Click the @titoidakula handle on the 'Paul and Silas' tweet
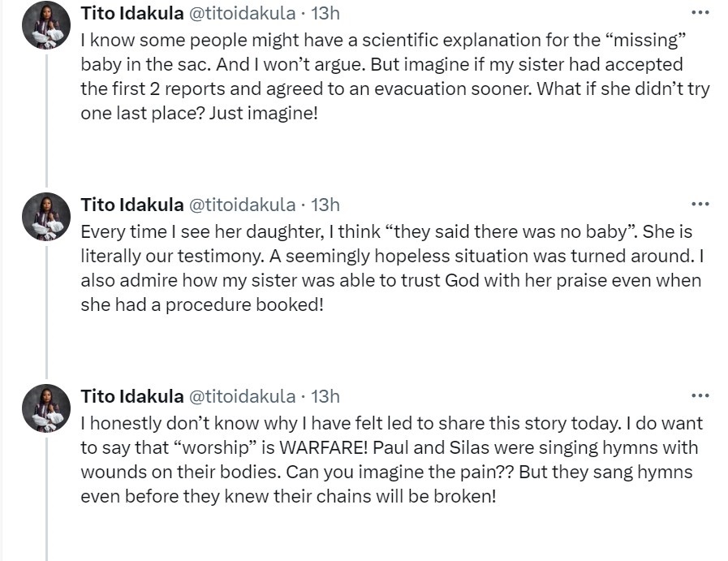Image resolution: width=728 pixels, height=561 pixels. (242, 396)
